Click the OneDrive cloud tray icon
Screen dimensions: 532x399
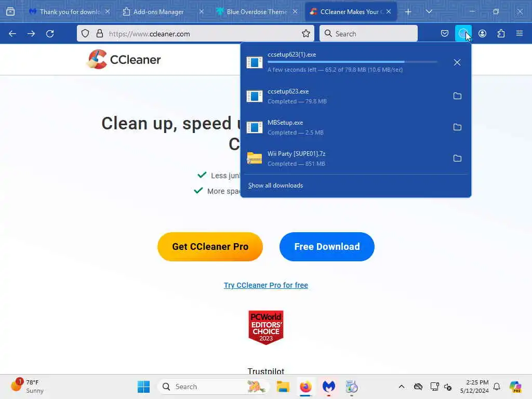(x=418, y=387)
